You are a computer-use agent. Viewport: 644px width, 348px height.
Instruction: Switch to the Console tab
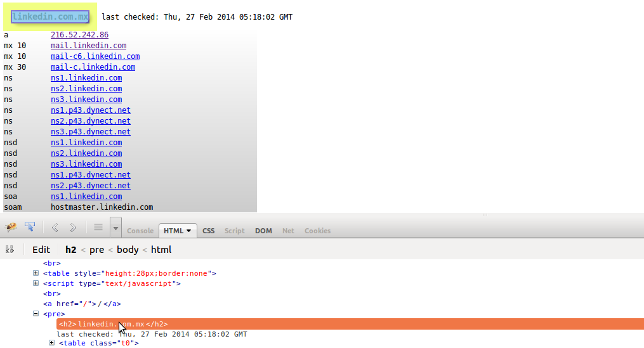coord(140,231)
